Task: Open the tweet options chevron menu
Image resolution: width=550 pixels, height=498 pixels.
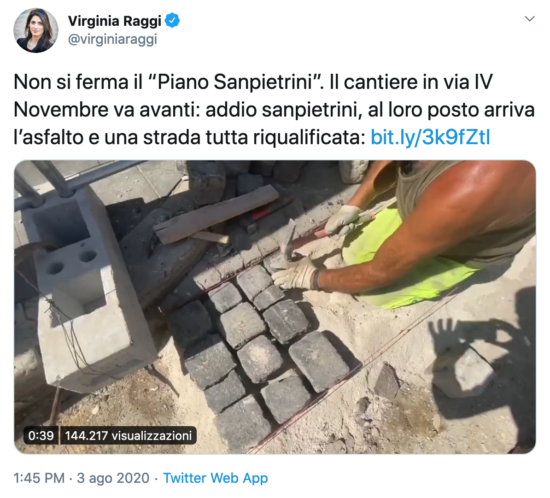Action: 529,19
